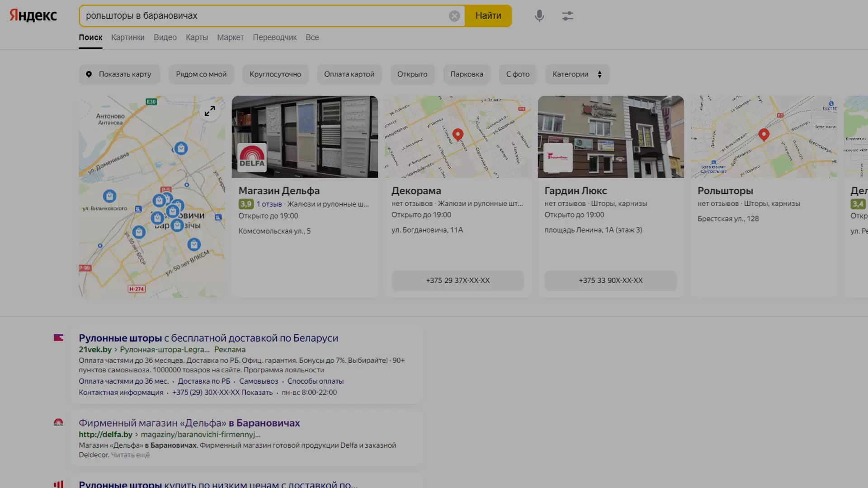The height and width of the screenshot is (488, 868).
Task: Click the 3,4 rating badge on last card
Action: click(x=858, y=204)
